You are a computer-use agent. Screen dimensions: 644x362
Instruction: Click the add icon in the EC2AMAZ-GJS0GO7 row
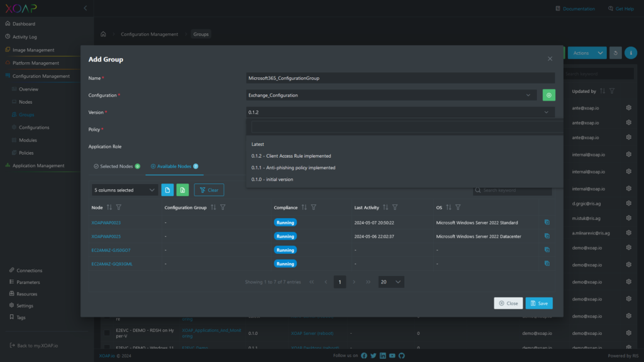(x=547, y=250)
